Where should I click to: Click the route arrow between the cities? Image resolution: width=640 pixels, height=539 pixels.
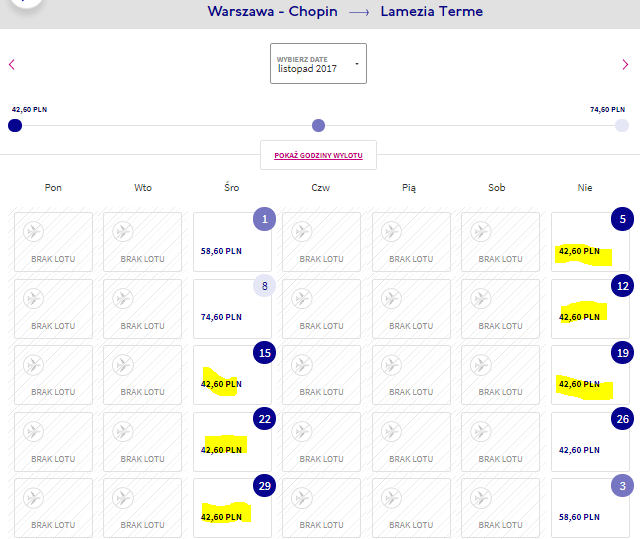[359, 13]
